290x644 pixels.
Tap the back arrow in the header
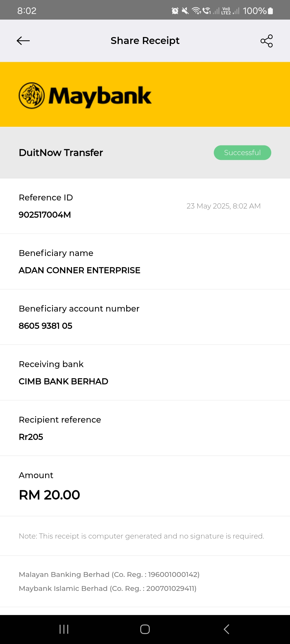pyautogui.click(x=23, y=41)
